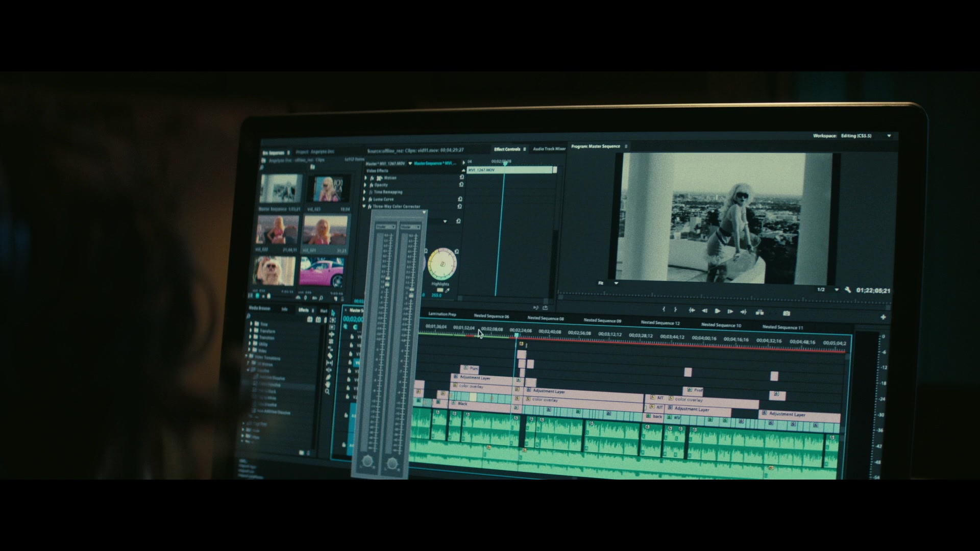Open the Workspace Editing (CS5.5) dropdown
This screenshot has height=551, width=980.
click(889, 136)
